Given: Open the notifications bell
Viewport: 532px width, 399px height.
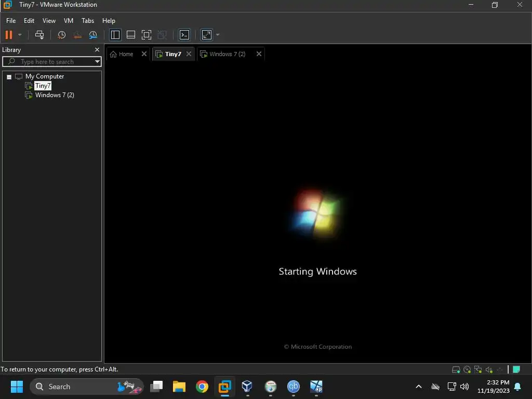Looking at the screenshot, I should pyautogui.click(x=518, y=387).
